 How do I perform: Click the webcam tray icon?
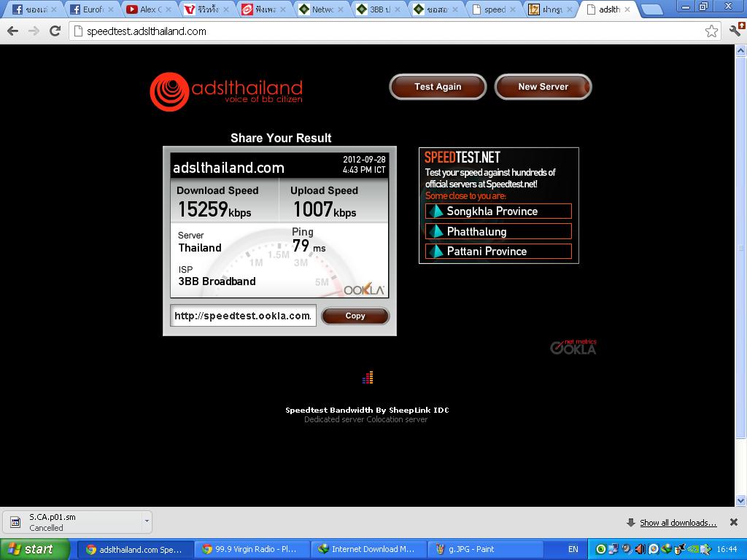point(627,549)
